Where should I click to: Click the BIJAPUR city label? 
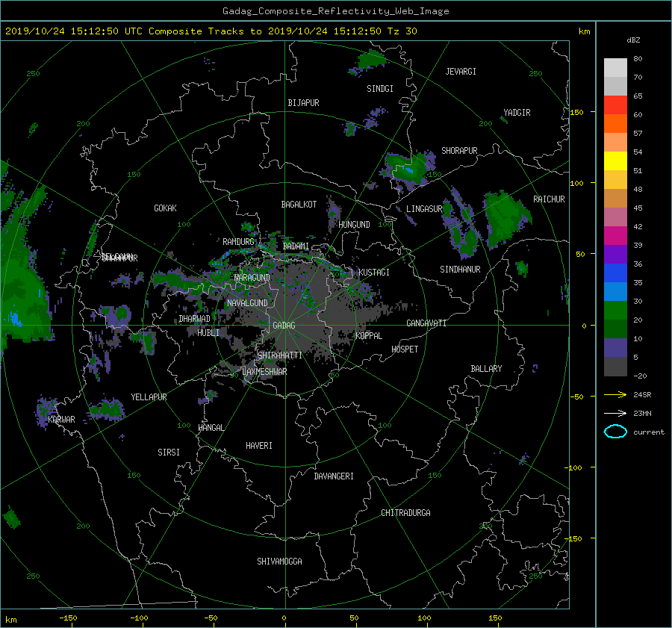303,103
